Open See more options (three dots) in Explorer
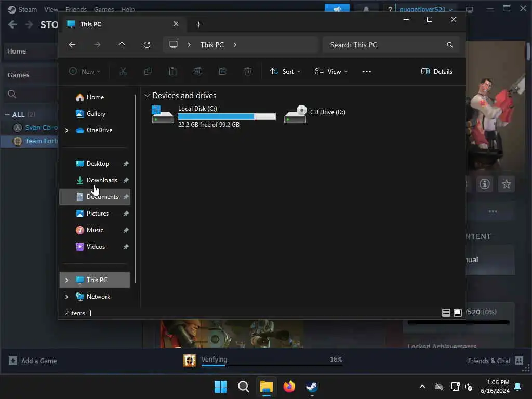This screenshot has height=399, width=532. pos(366,72)
